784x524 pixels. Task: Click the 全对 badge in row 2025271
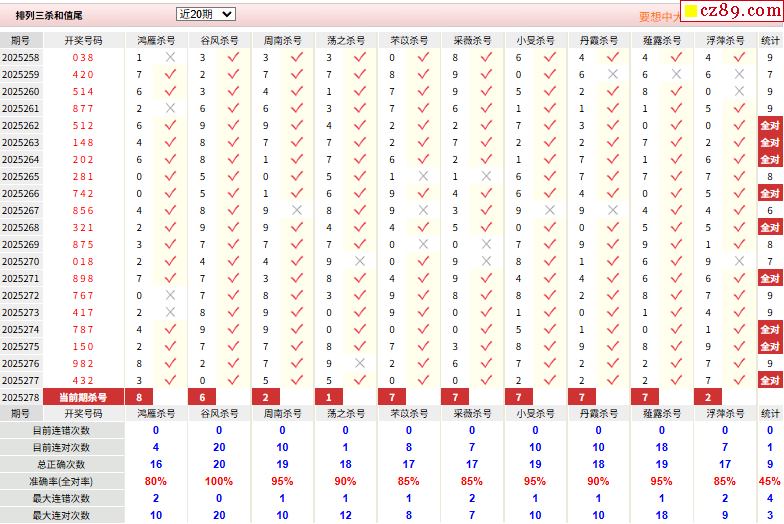pyautogui.click(x=770, y=278)
